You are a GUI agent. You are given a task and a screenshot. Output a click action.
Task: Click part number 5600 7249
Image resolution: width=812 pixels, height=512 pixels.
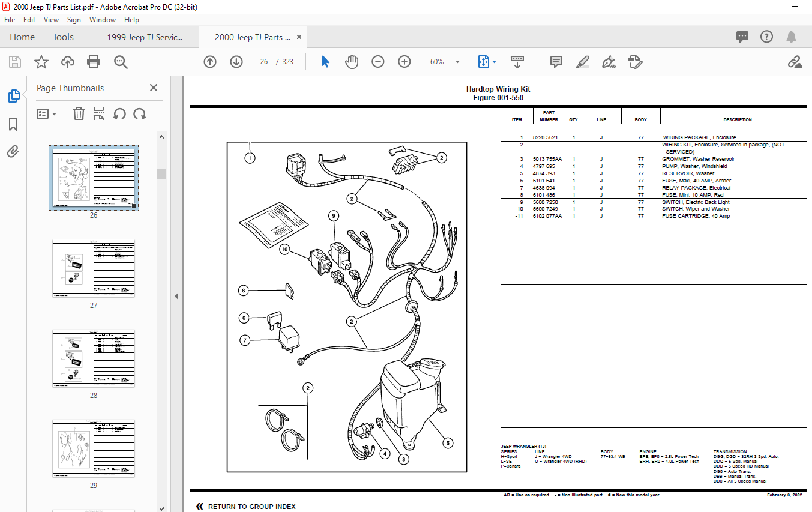545,209
